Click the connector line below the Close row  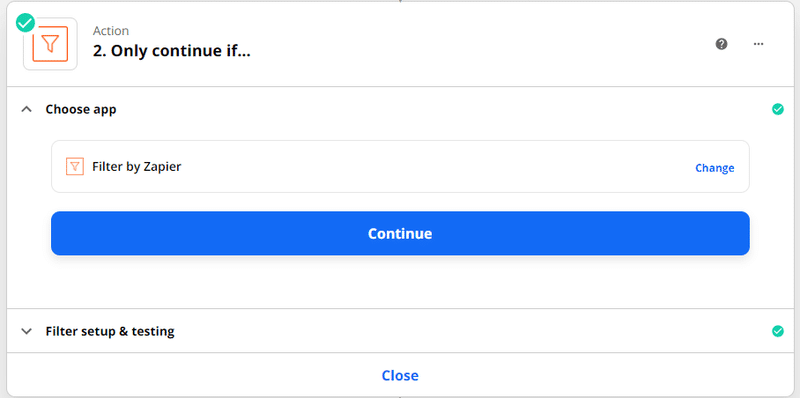pos(400,396)
